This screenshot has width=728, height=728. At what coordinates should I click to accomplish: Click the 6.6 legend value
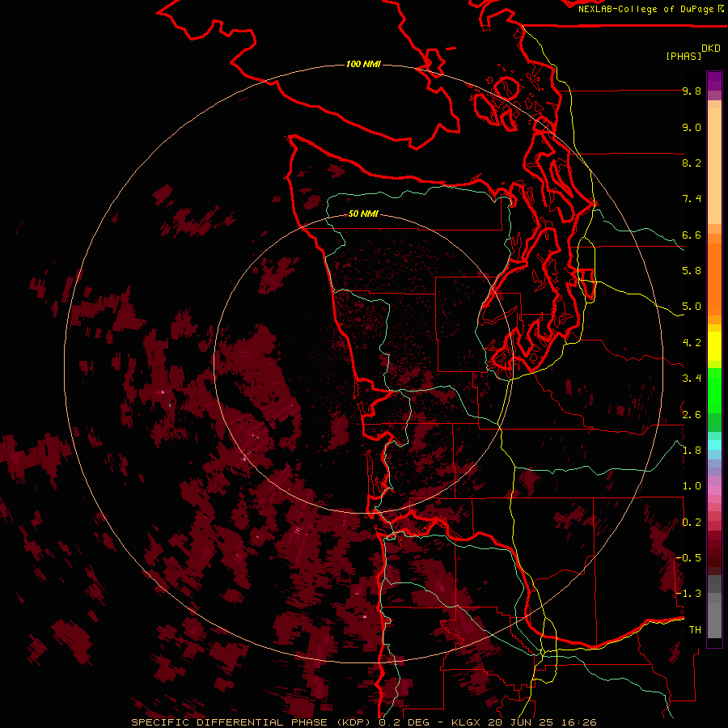point(692,235)
